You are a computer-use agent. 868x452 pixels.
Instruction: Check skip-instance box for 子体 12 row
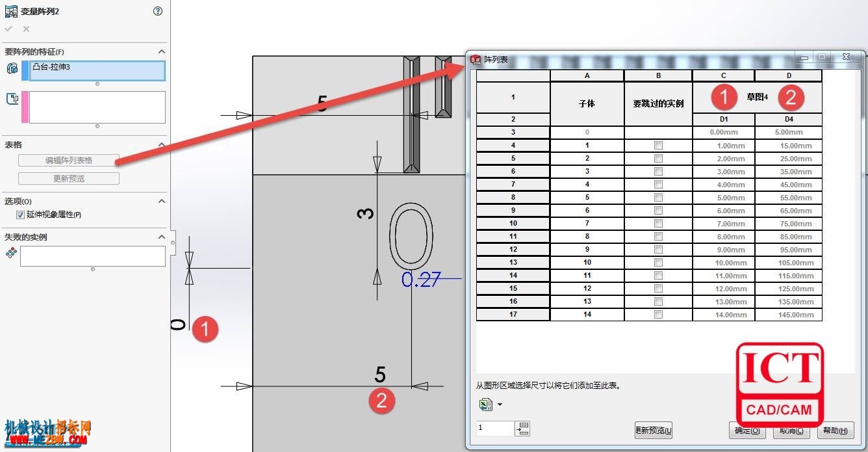pyautogui.click(x=658, y=289)
